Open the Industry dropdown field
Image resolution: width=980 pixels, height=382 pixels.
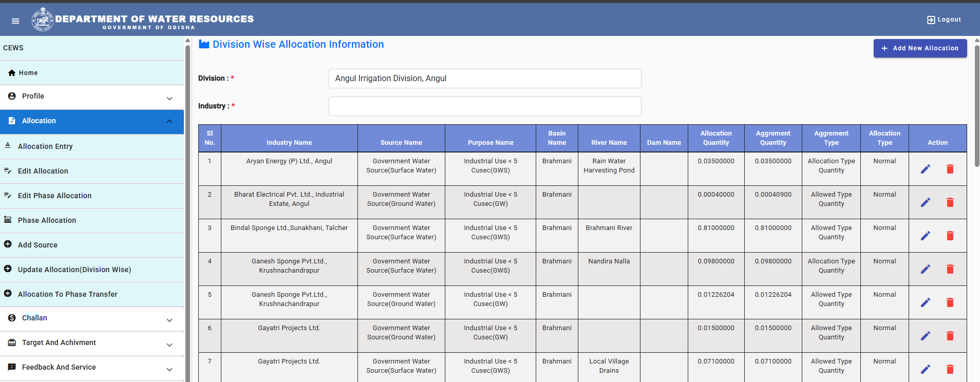[485, 106]
